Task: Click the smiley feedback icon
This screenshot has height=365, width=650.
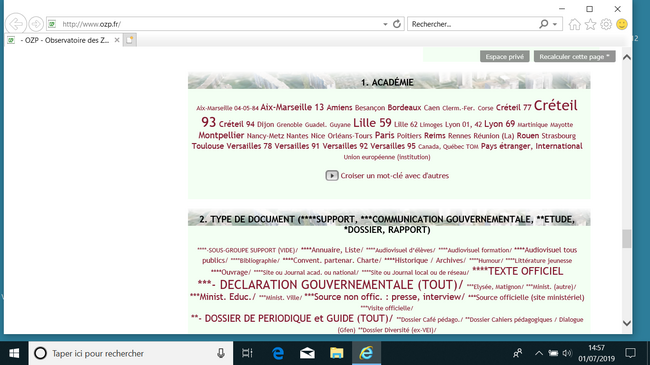Action: (x=622, y=24)
